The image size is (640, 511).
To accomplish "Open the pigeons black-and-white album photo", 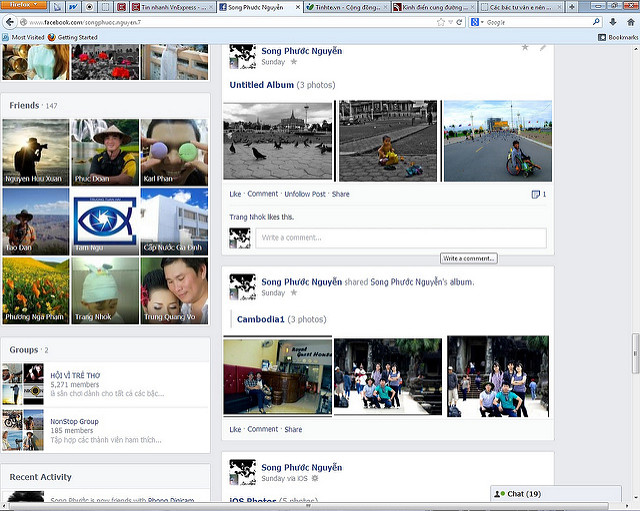I will [x=278, y=141].
